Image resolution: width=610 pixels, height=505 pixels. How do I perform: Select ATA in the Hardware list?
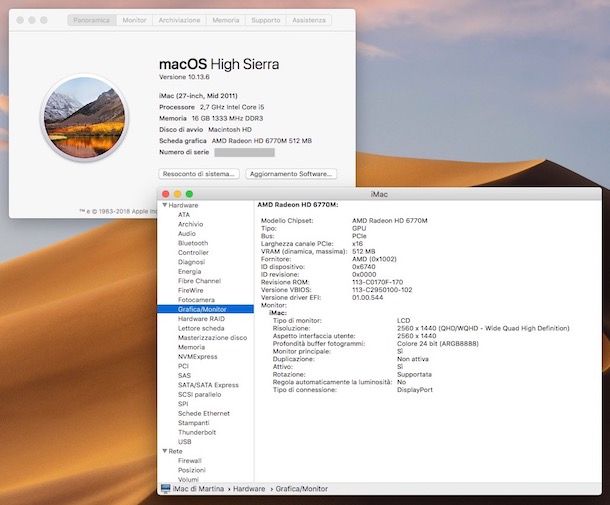184,215
